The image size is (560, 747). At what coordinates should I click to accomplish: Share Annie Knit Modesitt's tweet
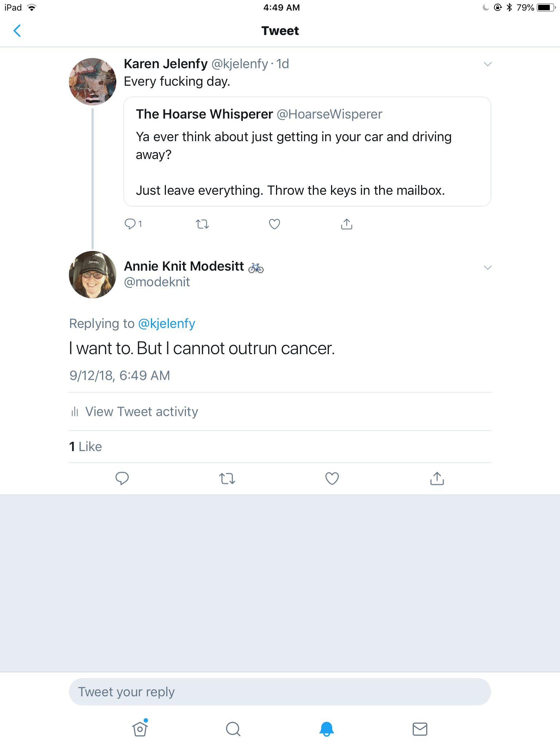pyautogui.click(x=437, y=478)
